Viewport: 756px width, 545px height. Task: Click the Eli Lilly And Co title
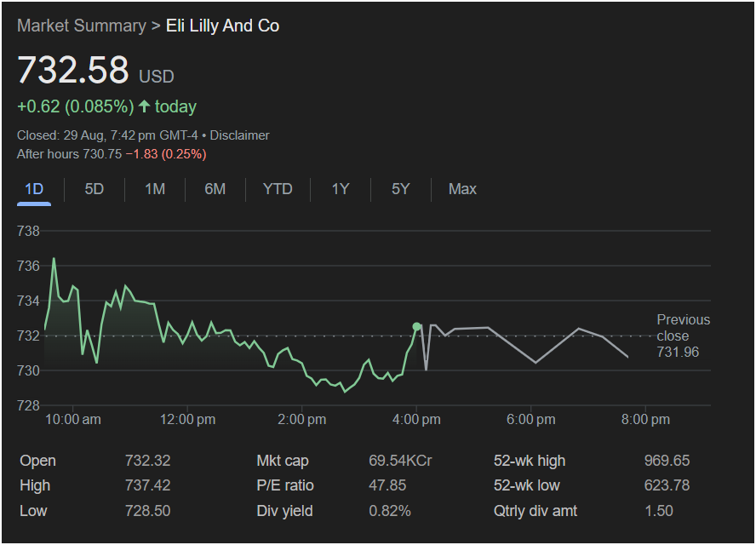(222, 26)
